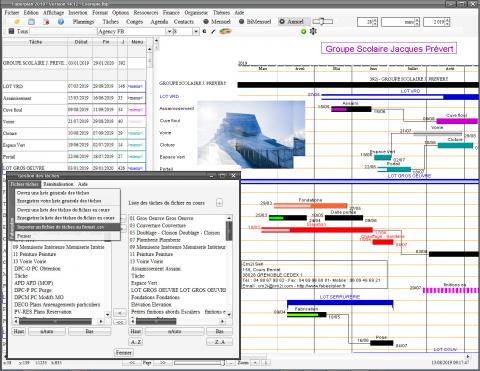Click the day number stepper arrows
The height and width of the screenshot is (371, 480).
pyautogui.click(x=375, y=22)
